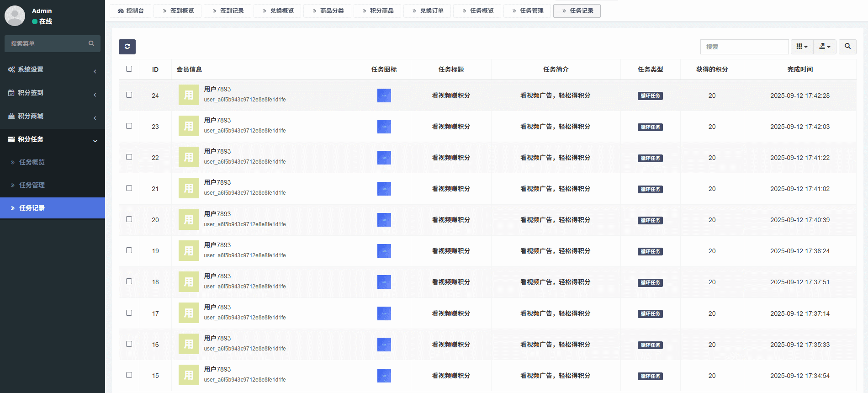The height and width of the screenshot is (393, 868).
Task: Click the table search input field
Action: point(744,47)
